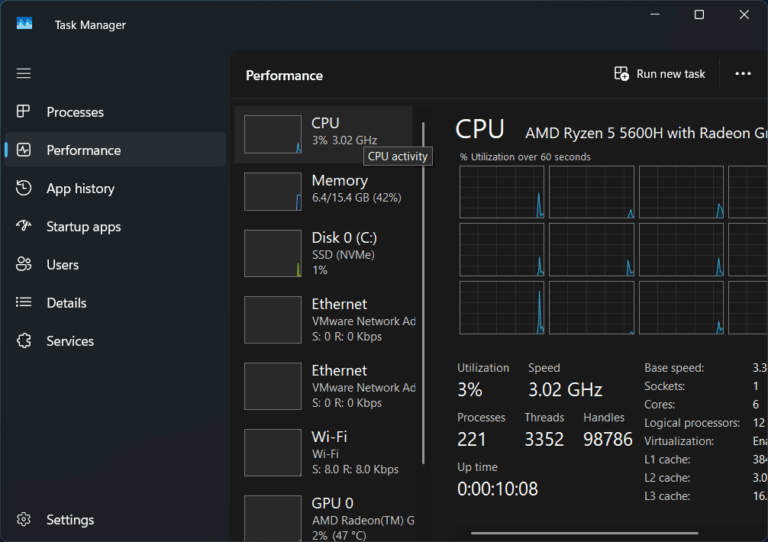
Task: Select the Memory resource entry
Action: [x=323, y=191]
